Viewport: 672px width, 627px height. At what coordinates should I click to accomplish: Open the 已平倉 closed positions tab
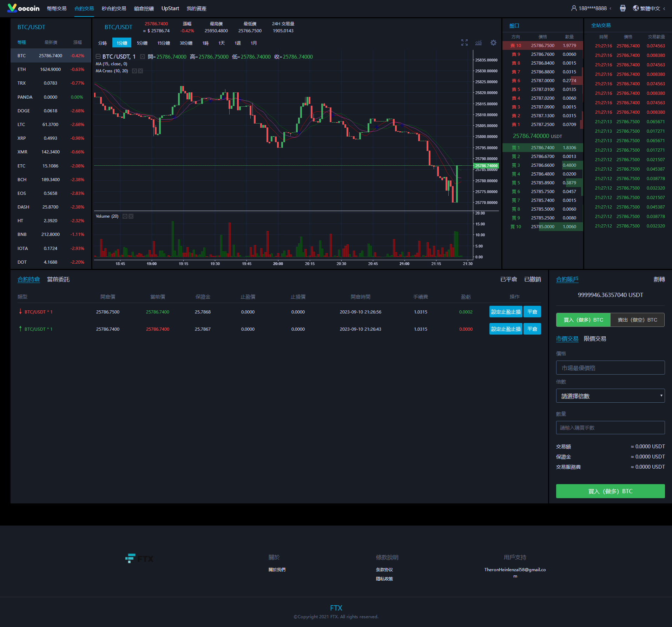[509, 279]
